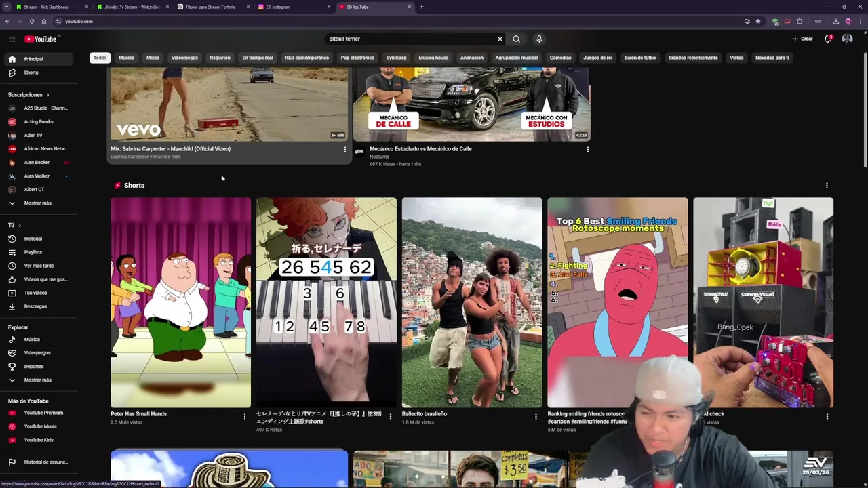Viewport: 868px width, 488px height.
Task: Open Playlists in the sidebar
Action: pos(38,252)
